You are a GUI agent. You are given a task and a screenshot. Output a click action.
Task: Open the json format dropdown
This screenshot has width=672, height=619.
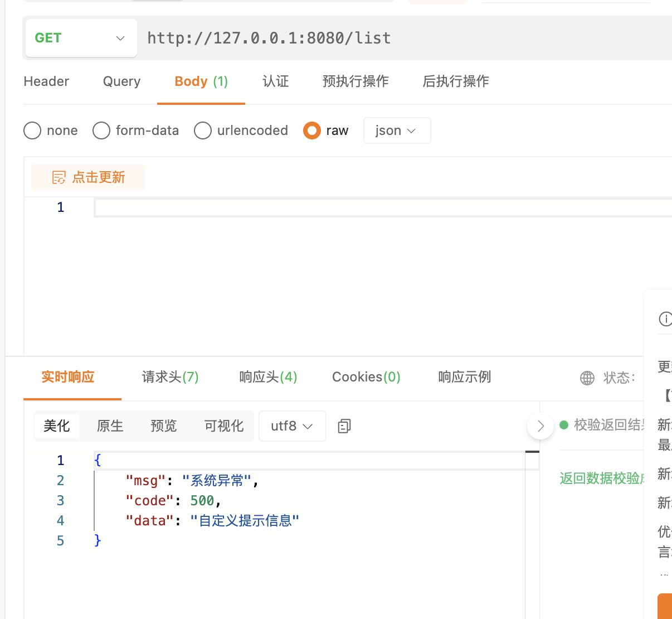click(x=397, y=130)
